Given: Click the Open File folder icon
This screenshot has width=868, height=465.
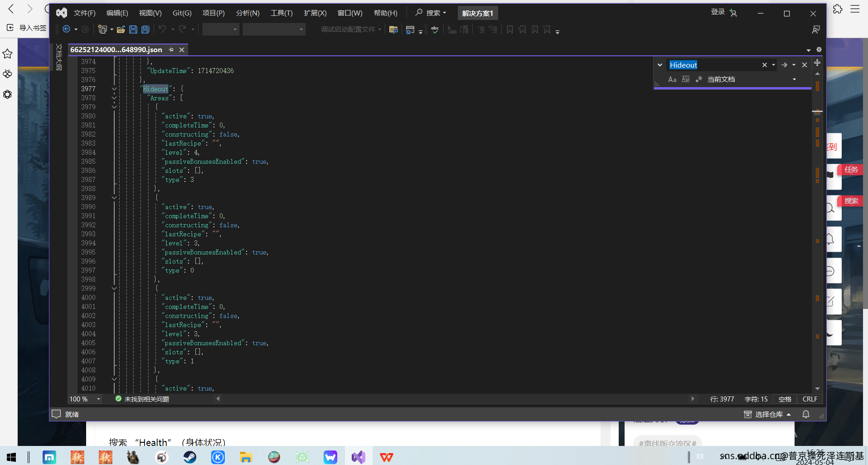Looking at the screenshot, I should (x=121, y=29).
